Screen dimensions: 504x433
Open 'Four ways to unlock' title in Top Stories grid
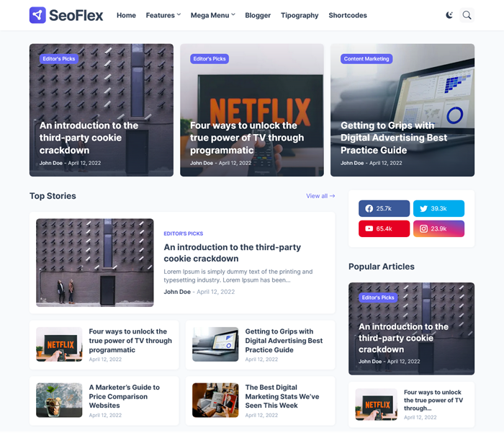click(130, 340)
